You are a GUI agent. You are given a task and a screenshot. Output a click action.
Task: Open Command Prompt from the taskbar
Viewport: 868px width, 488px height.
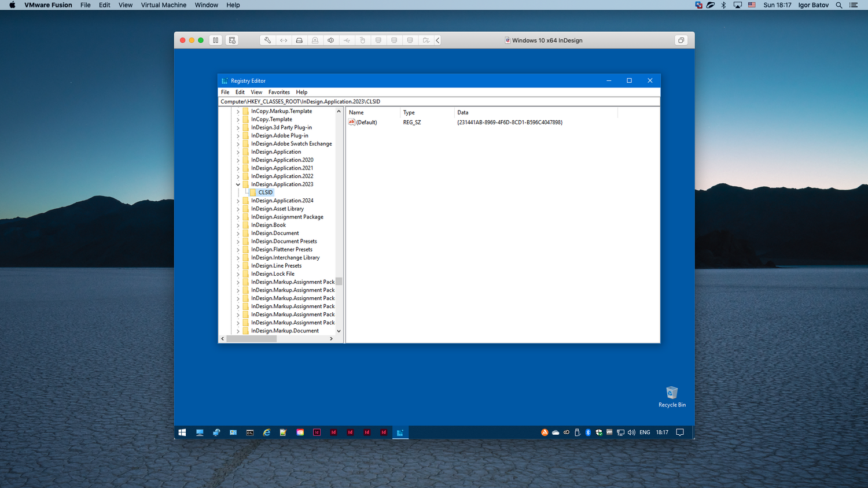pos(250,432)
